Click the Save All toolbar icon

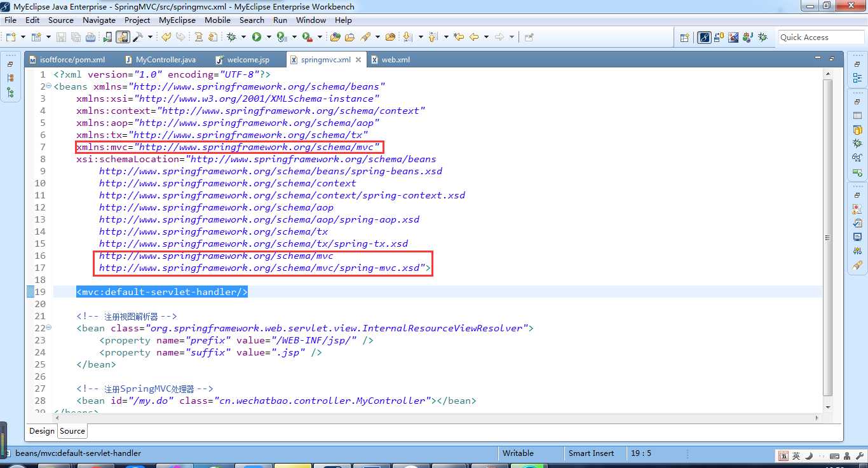[x=76, y=37]
